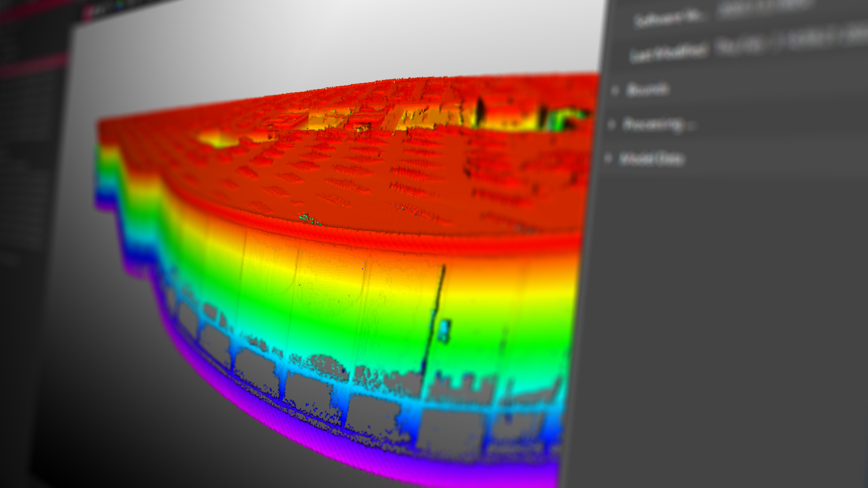
Task: Click the Last Modified label
Action: coord(668,53)
